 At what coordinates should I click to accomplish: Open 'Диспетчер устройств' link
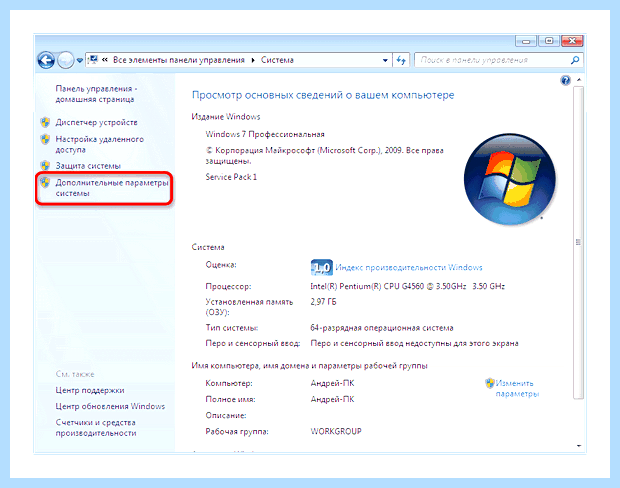tap(96, 123)
